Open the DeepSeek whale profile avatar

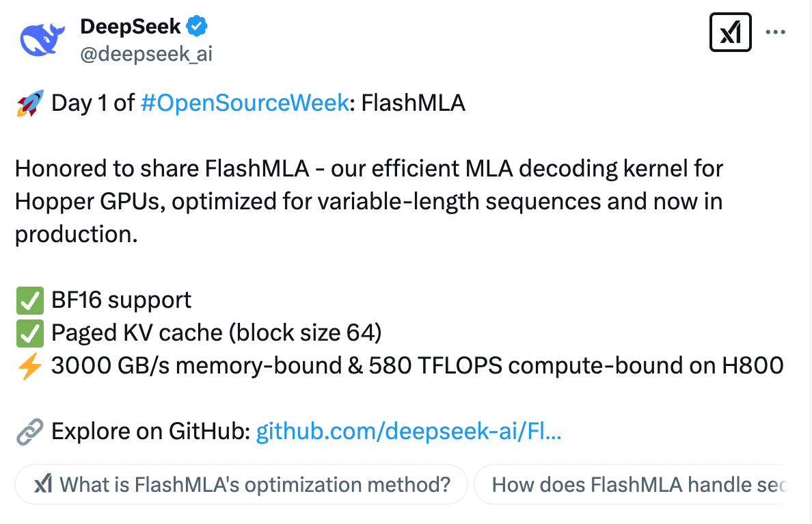click(x=42, y=39)
